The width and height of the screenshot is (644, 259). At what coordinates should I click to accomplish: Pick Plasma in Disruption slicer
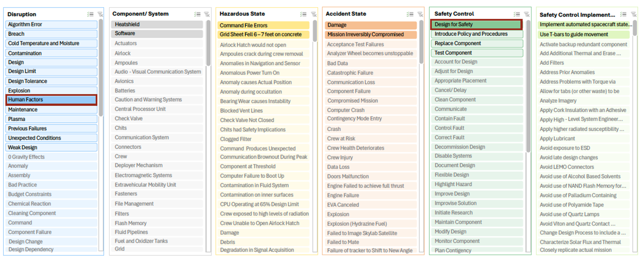pos(51,119)
